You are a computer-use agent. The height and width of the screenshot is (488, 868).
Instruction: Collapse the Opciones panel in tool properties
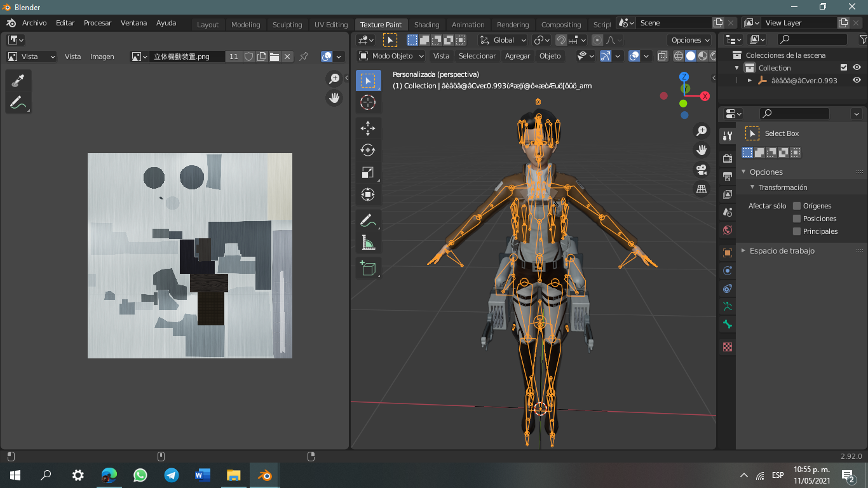(744, 172)
